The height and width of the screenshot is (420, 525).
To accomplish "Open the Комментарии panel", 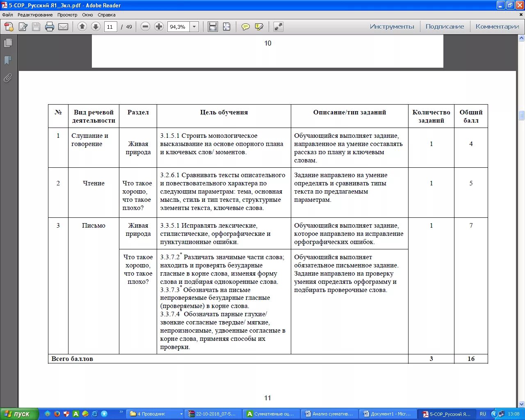I will tap(497, 27).
